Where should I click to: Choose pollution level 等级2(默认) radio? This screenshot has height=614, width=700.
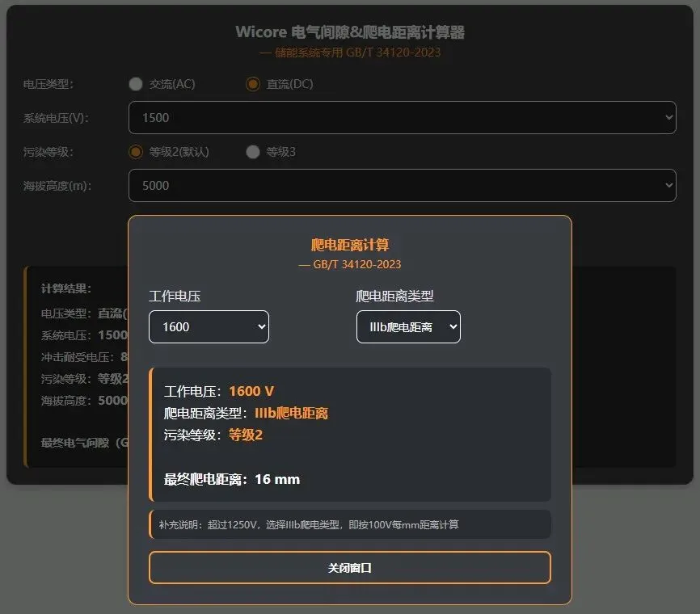[136, 152]
